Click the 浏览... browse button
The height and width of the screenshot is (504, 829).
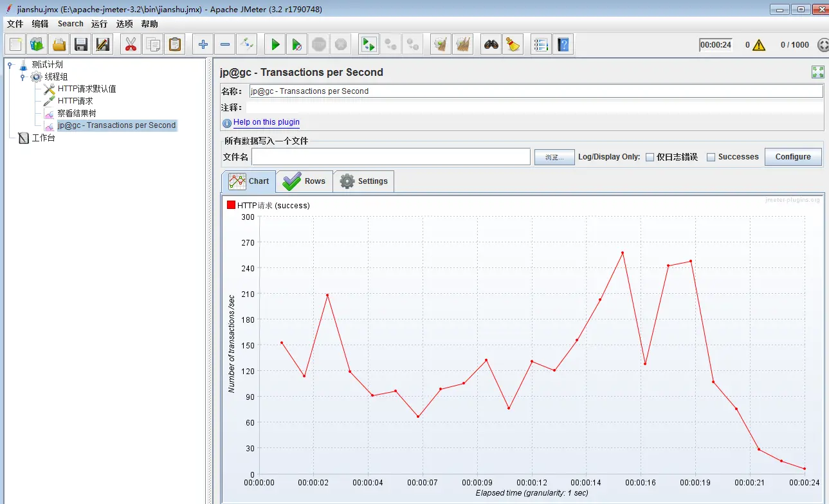click(x=554, y=157)
